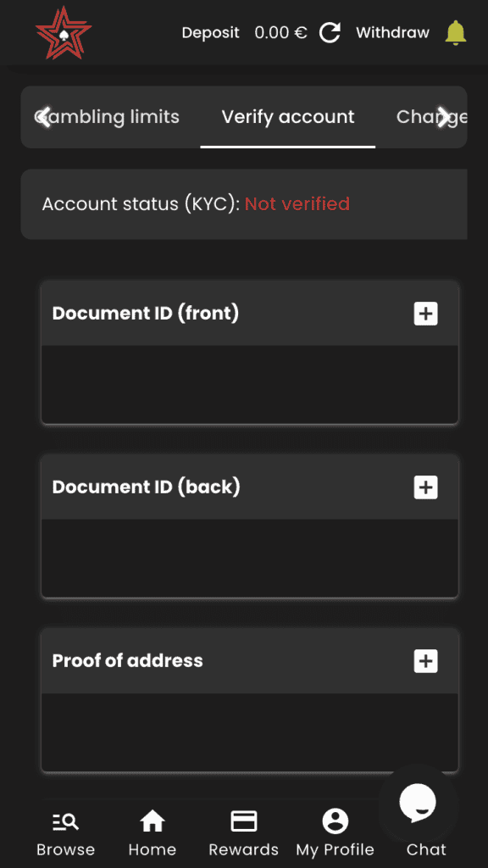This screenshot has width=488, height=868.
Task: Slide tabs left with the left arrow
Action: pyautogui.click(x=46, y=117)
